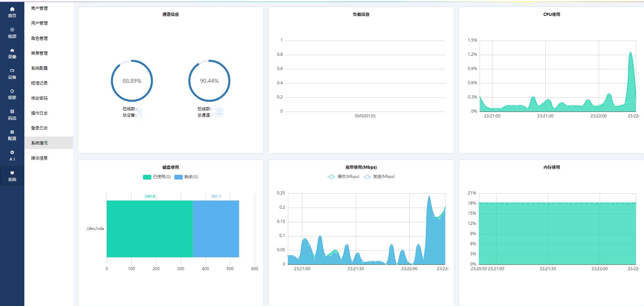Open the 级联 cascade icon
Image resolution: width=644 pixels, height=306 pixels.
12,91
